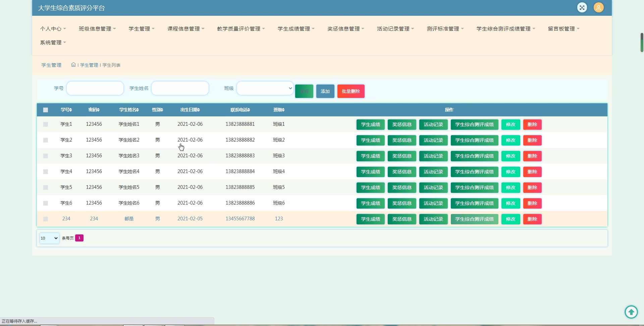Check the row for 学生2
This screenshot has height=326, width=644.
pyautogui.click(x=46, y=140)
